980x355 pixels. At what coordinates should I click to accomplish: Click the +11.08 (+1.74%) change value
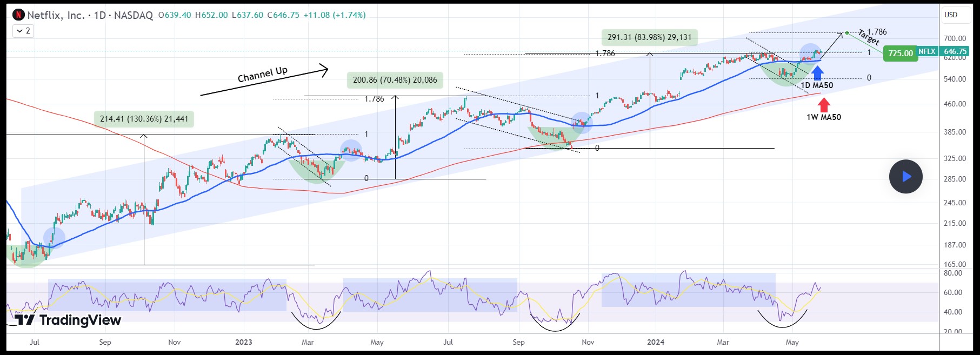pyautogui.click(x=335, y=15)
